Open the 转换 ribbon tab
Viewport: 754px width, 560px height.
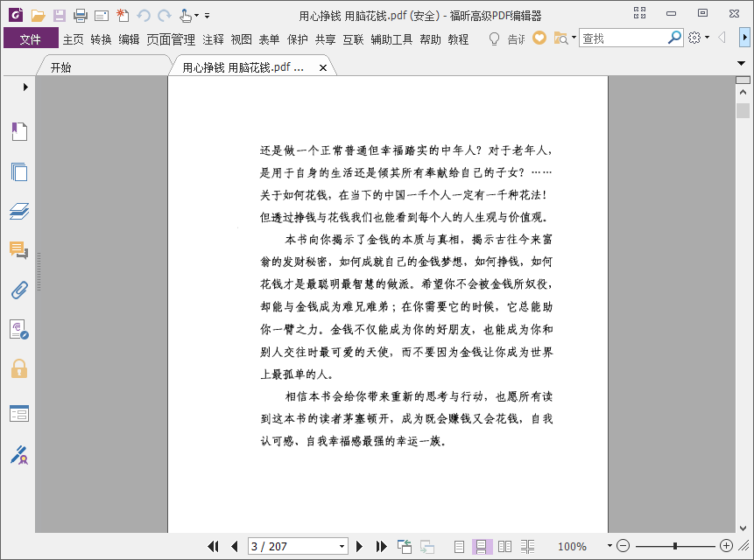click(x=101, y=39)
